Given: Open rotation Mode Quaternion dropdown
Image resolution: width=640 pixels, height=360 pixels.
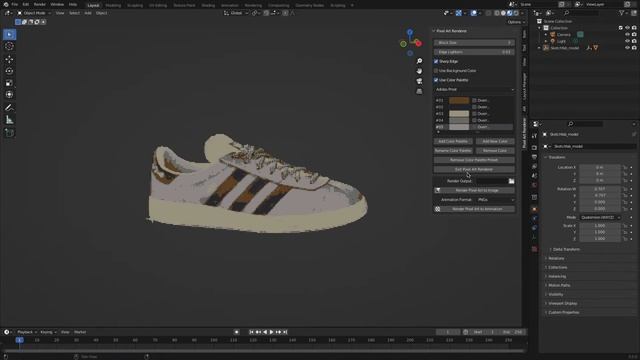Looking at the screenshot, I should (x=600, y=218).
